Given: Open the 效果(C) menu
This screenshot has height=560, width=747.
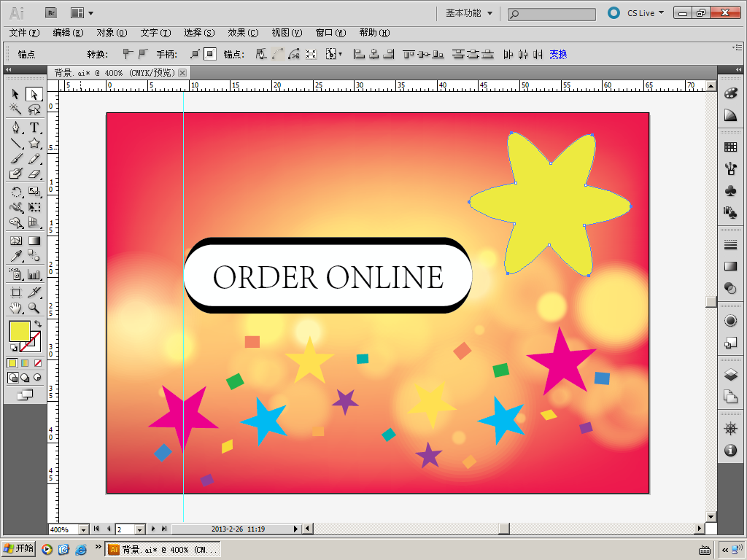Looking at the screenshot, I should pos(243,32).
